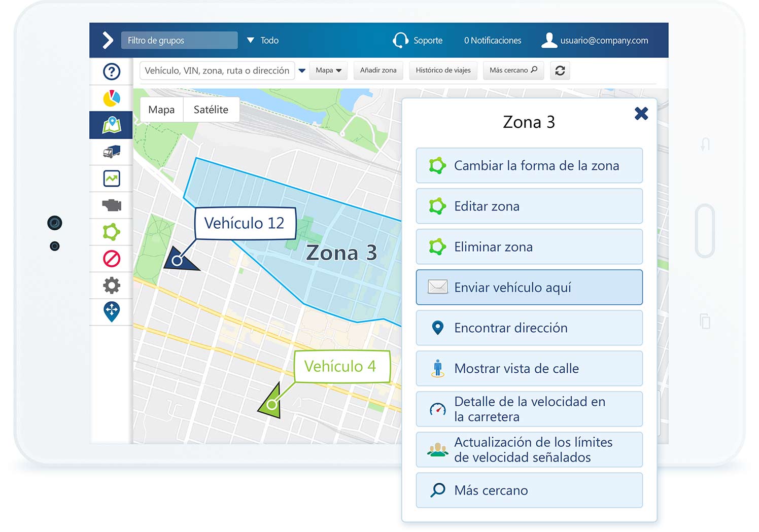The height and width of the screenshot is (532, 759).
Task: Expand the sidebar with the chevron arrow
Action: (108, 40)
